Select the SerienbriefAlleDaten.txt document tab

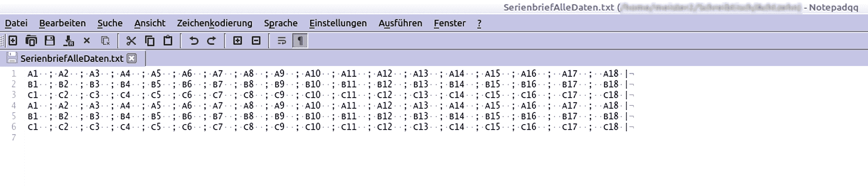click(72, 58)
